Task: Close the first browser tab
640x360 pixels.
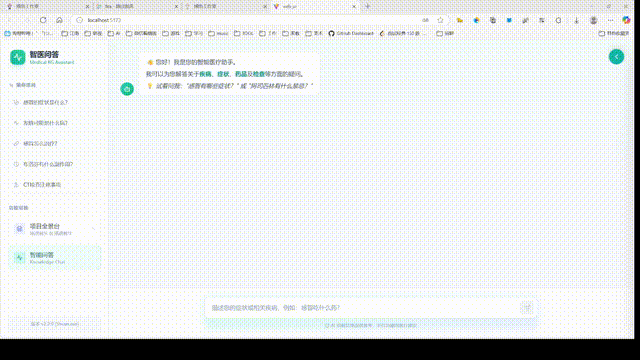Action: click(x=87, y=7)
